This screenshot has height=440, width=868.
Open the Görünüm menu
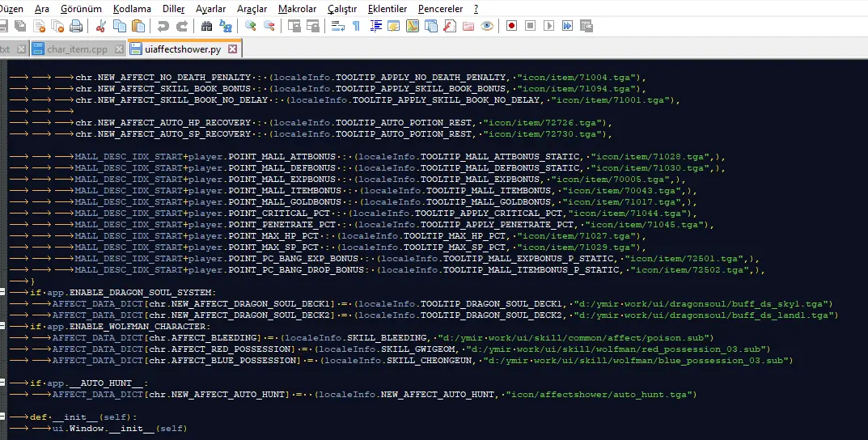click(82, 9)
